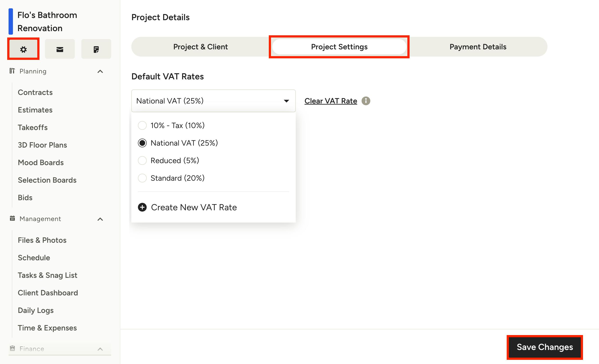Click the Planning section icon
Screen dimensions: 599x364
click(12, 71)
